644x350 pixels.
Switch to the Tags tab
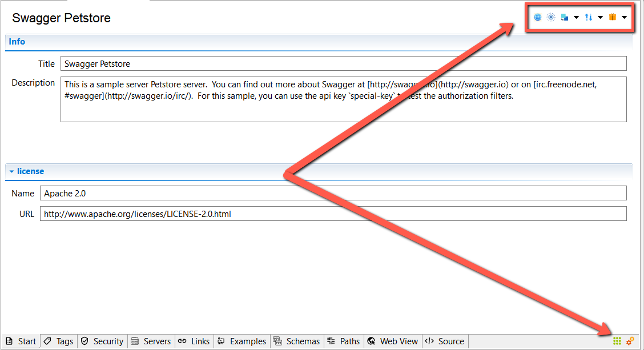(59, 341)
